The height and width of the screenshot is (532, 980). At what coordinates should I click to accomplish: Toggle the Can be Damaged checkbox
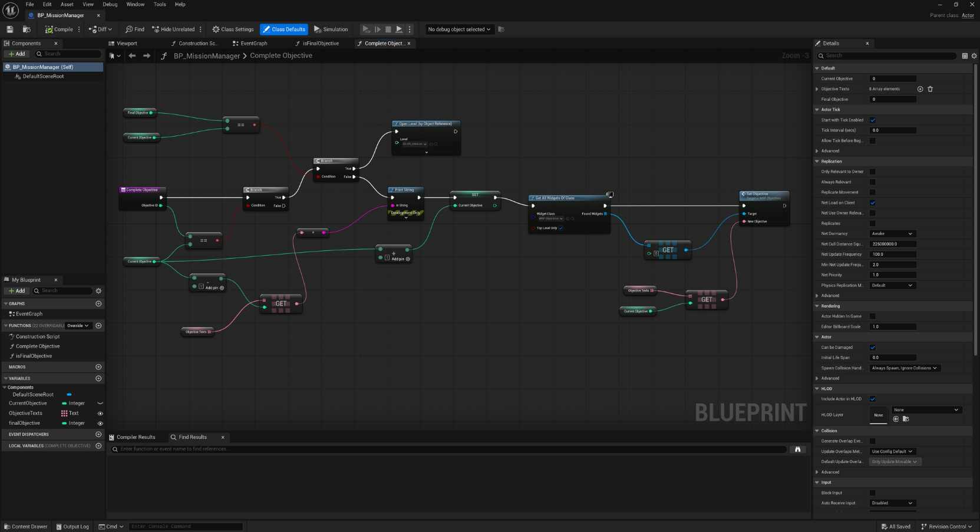(x=873, y=348)
